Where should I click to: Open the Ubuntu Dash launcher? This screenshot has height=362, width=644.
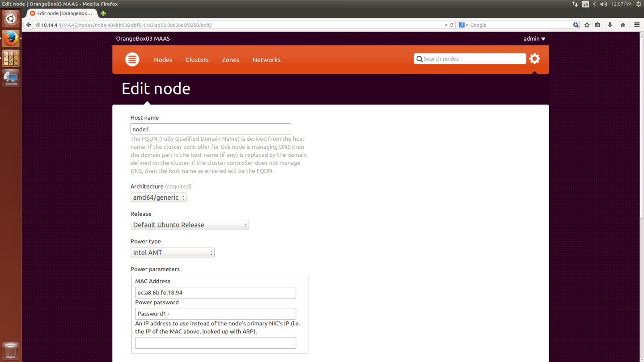pos(11,19)
